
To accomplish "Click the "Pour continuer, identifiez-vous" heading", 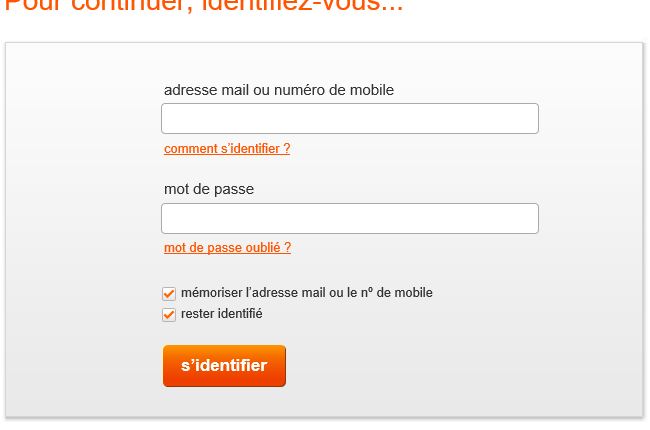I will point(204,6).
